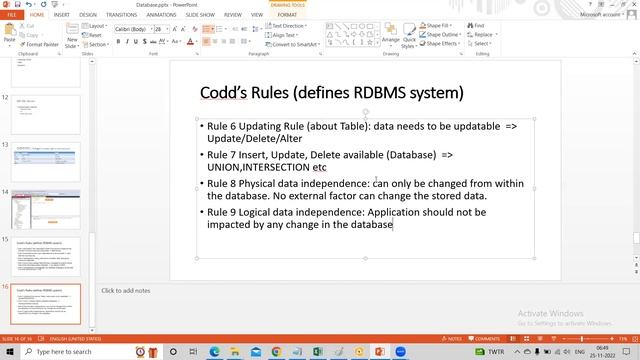Increase font size with the larger A
640x360 pixels.
(x=175, y=29)
